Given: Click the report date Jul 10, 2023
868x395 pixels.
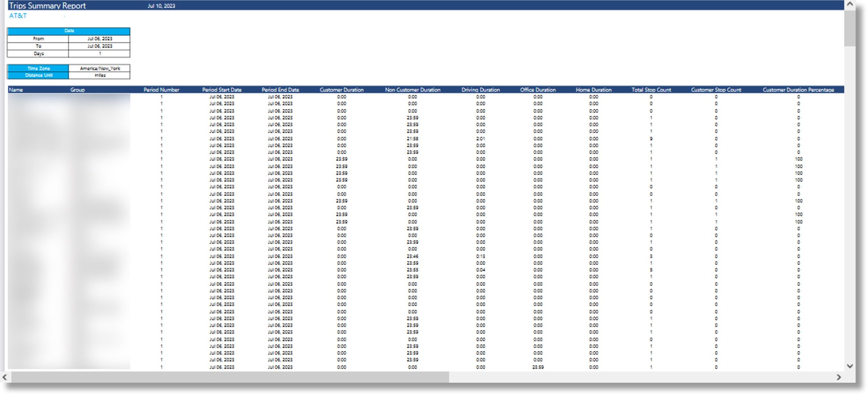Looking at the screenshot, I should pyautogui.click(x=161, y=6).
